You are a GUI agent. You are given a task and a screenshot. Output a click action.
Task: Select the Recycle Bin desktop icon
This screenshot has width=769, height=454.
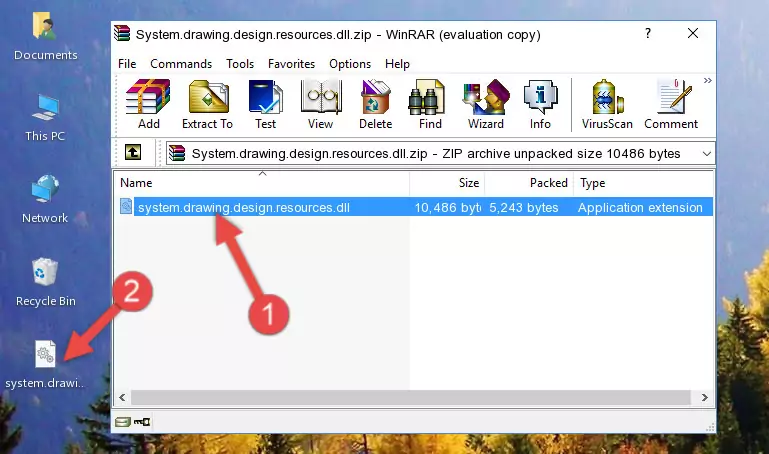pyautogui.click(x=46, y=282)
